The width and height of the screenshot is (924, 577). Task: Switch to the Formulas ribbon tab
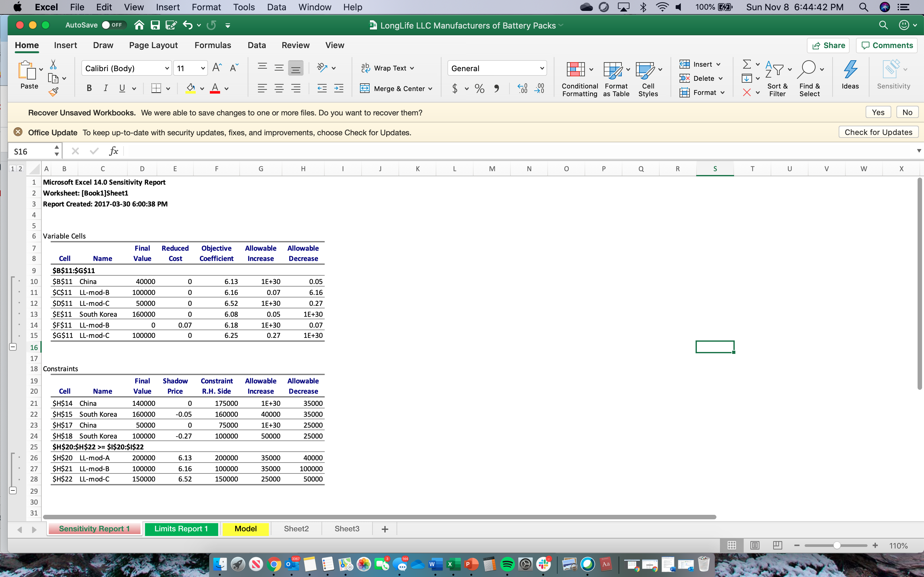pos(213,45)
